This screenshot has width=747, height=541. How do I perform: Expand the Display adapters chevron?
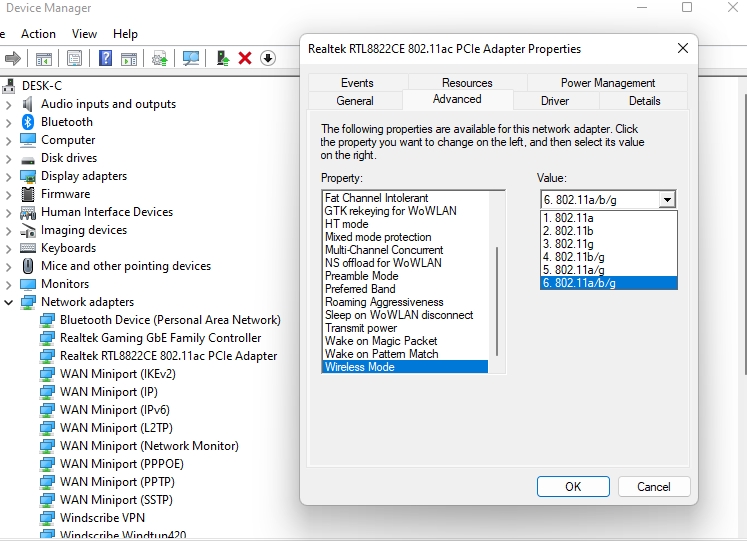tap(8, 177)
